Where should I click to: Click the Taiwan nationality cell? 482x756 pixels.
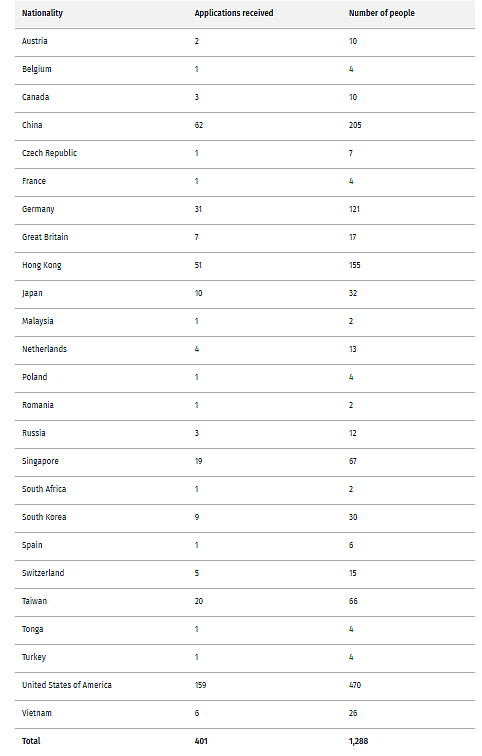click(x=35, y=601)
